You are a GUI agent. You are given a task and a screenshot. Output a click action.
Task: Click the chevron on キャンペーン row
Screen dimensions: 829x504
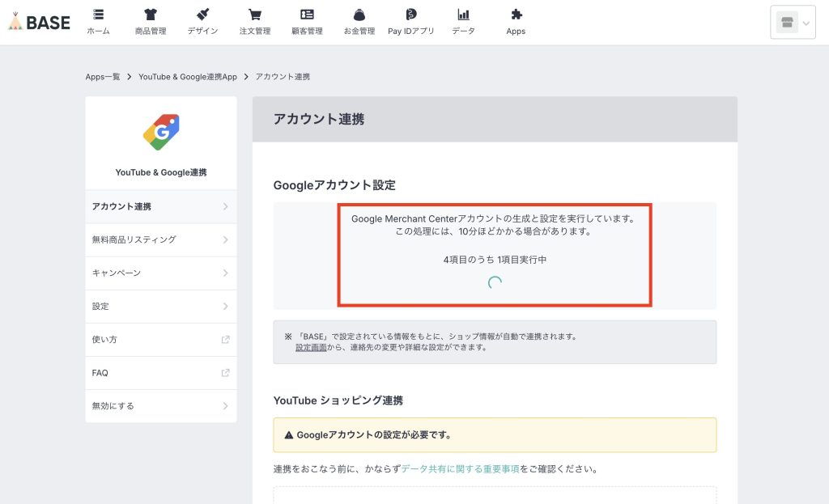click(226, 273)
